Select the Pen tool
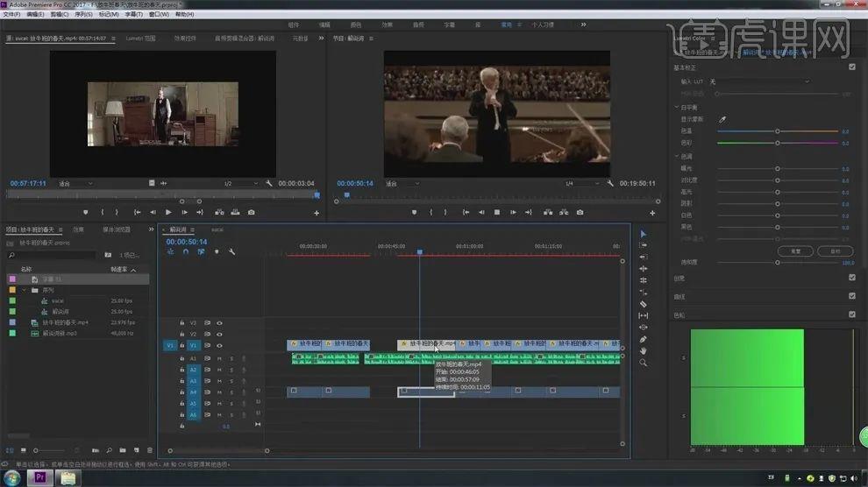The image size is (868, 487). [644, 339]
